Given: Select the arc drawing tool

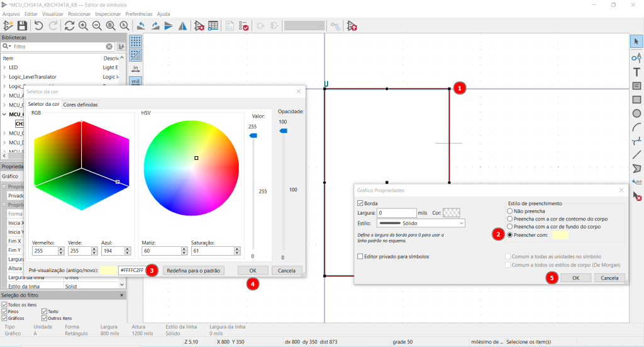Looking at the screenshot, I should pyautogui.click(x=636, y=127).
